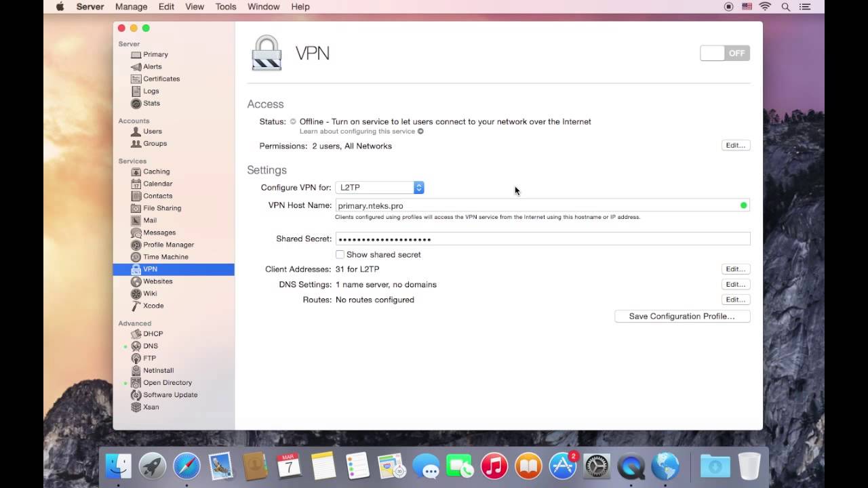The image size is (868, 488).
Task: Enable Show shared secret checkbox
Action: (340, 255)
